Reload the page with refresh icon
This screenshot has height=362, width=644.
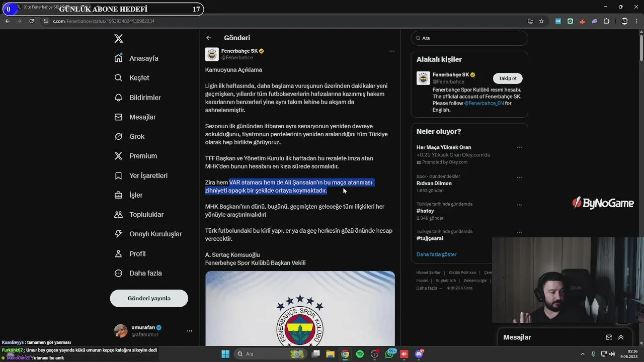coord(31,21)
